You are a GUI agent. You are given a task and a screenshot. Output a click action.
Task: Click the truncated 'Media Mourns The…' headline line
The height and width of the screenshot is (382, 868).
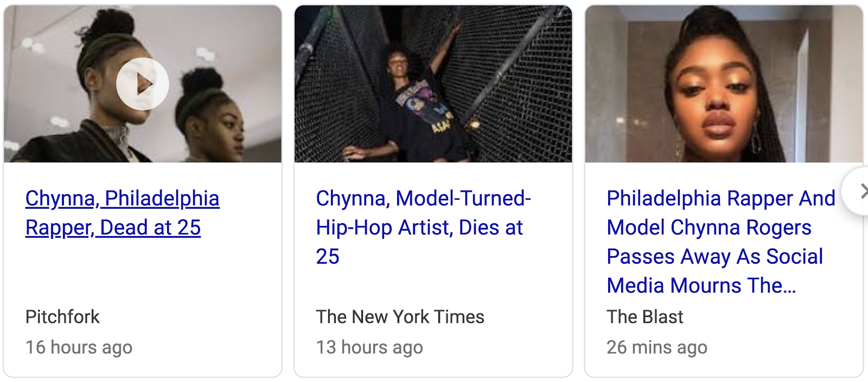[701, 286]
